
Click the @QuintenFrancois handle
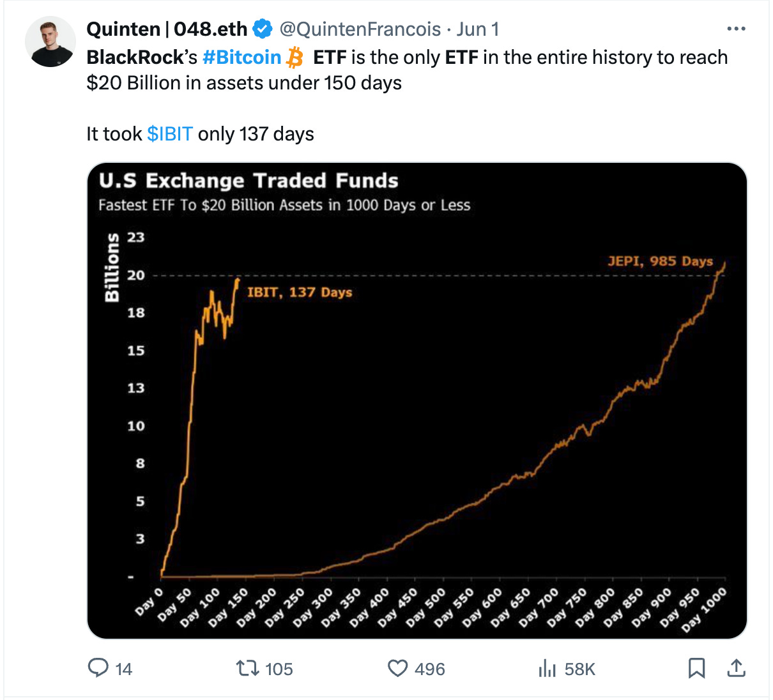coord(360,29)
